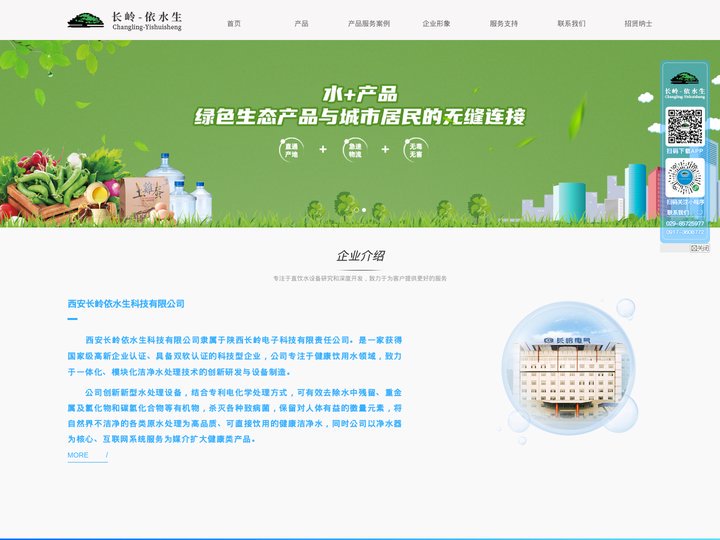
Task: Close the floating QR sidebar
Action: [x=700, y=248]
